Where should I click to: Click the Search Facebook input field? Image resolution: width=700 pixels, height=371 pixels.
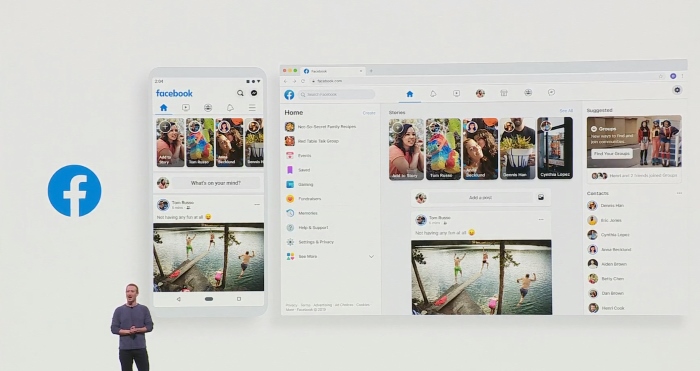(337, 95)
